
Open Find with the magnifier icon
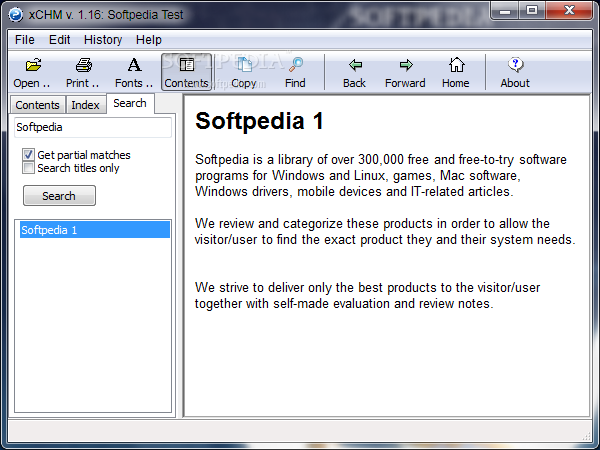(295, 65)
